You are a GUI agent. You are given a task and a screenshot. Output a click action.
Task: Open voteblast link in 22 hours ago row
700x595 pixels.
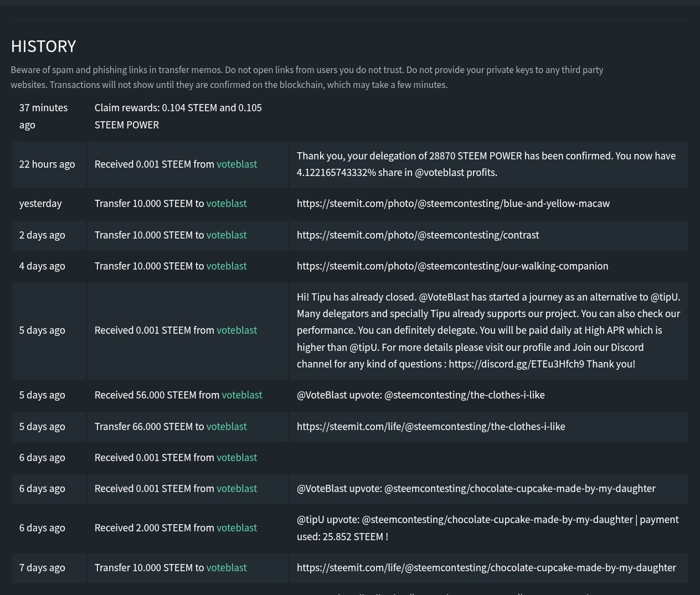(x=236, y=164)
